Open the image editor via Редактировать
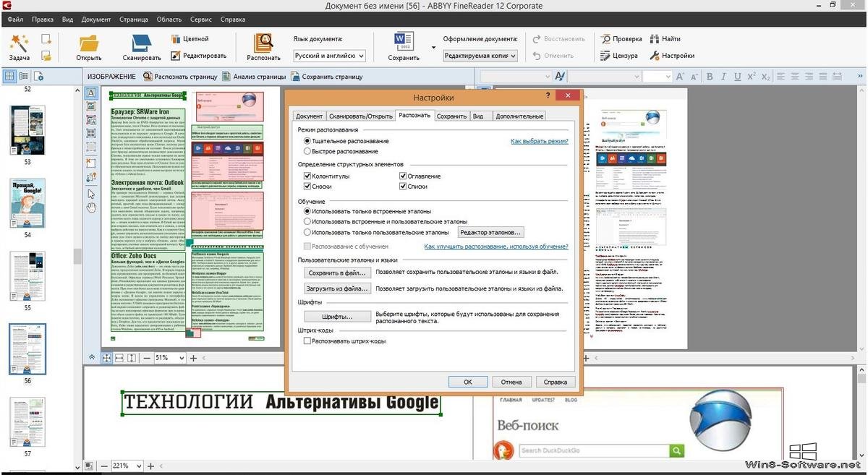The image size is (868, 475). pyautogui.click(x=199, y=56)
